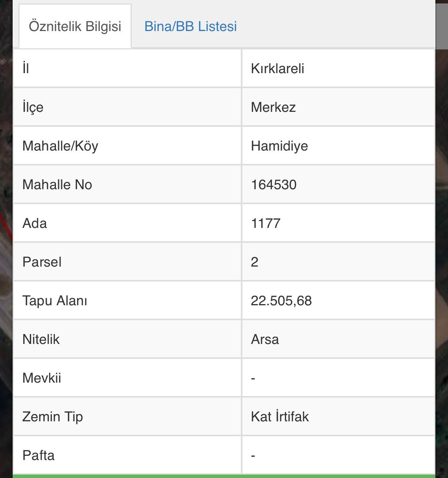Viewport: 448px width, 478px height.
Task: Click the Ada value 1177
Action: click(265, 223)
